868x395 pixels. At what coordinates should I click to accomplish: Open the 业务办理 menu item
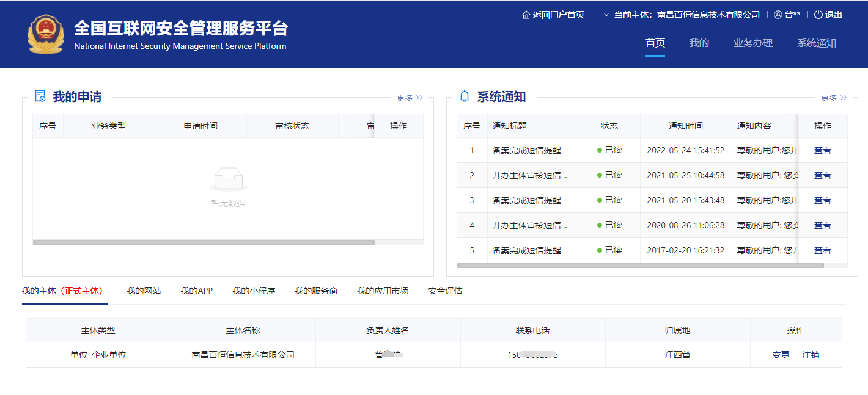click(752, 43)
